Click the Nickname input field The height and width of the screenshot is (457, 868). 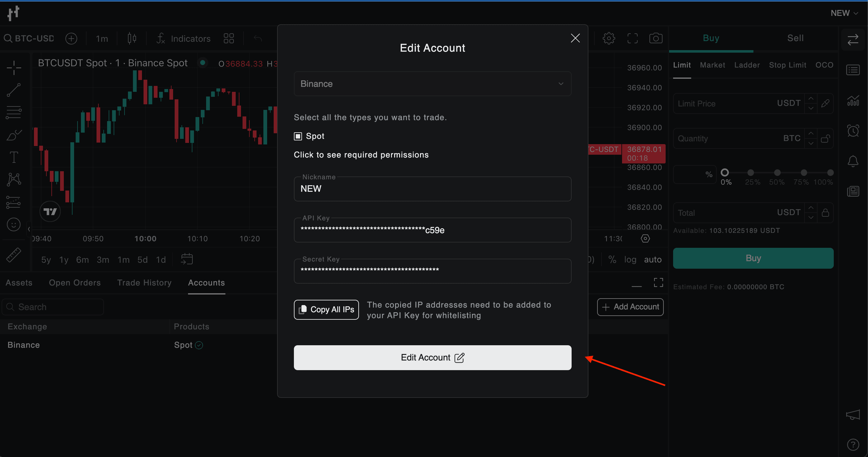pos(432,189)
